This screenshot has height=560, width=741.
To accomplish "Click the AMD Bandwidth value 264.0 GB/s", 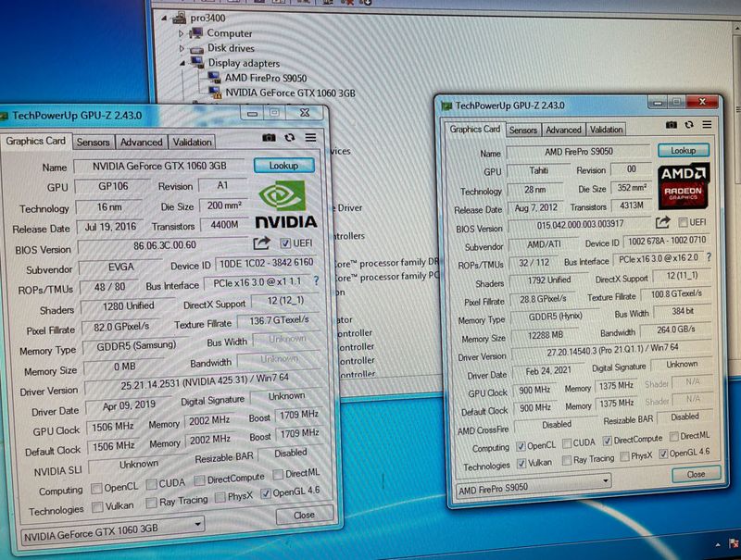I will tap(676, 330).
